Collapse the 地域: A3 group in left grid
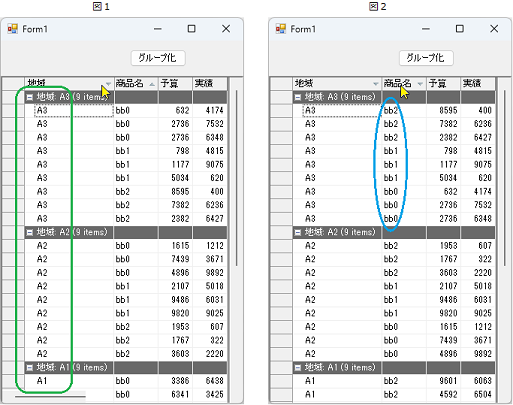The image size is (513, 405). (30, 97)
